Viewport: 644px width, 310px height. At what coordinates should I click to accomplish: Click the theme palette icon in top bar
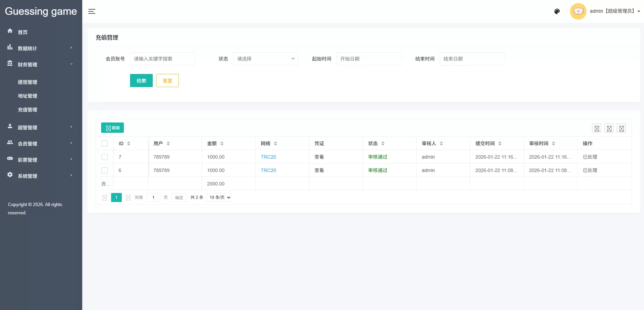[x=557, y=11]
